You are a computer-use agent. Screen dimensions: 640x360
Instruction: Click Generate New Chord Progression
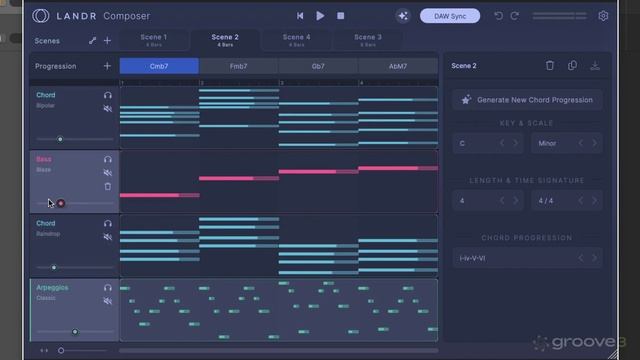pyautogui.click(x=527, y=100)
